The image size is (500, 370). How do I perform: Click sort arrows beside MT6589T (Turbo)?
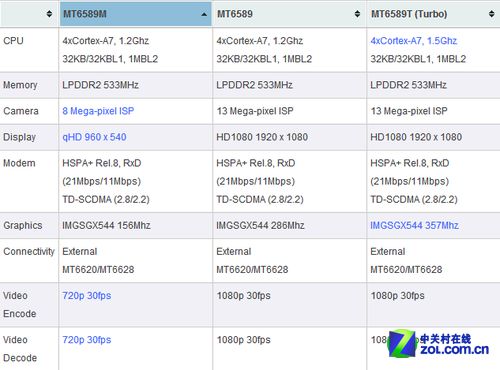[x=491, y=14]
